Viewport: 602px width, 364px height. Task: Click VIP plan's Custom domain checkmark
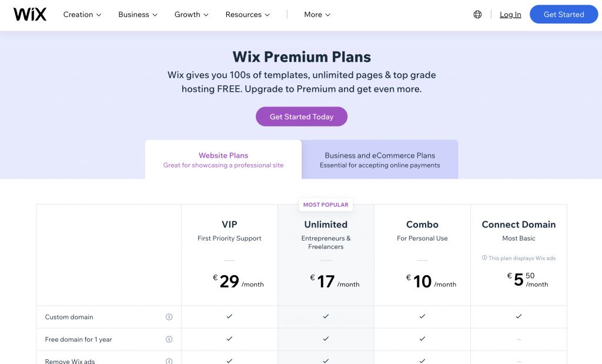coord(229,316)
